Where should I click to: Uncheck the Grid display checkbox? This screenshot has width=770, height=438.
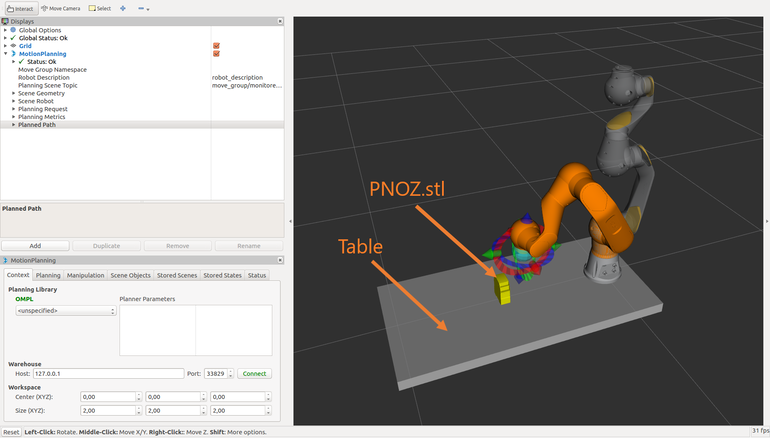click(216, 45)
